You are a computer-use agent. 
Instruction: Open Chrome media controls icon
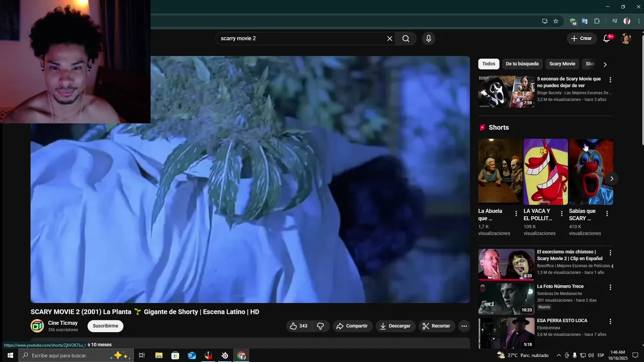(615, 21)
